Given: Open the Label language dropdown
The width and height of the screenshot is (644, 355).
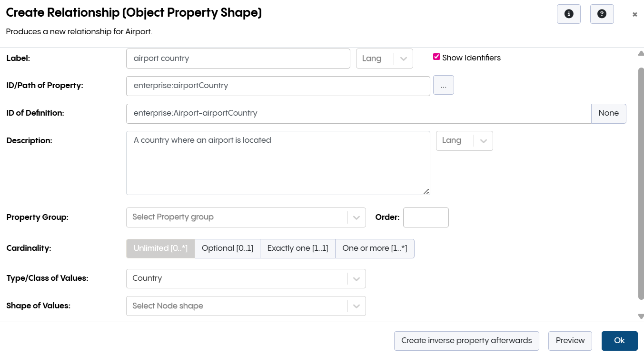Looking at the screenshot, I should coord(384,59).
